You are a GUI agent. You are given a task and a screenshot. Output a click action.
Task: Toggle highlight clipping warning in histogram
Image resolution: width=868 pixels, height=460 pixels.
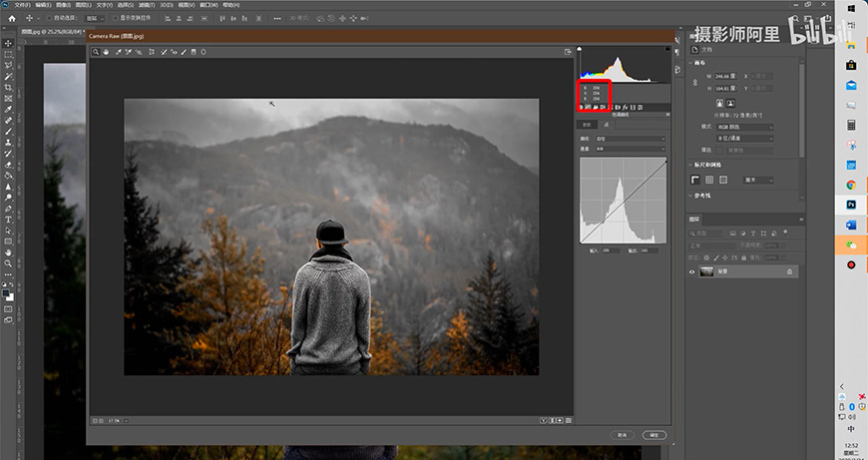(667, 49)
